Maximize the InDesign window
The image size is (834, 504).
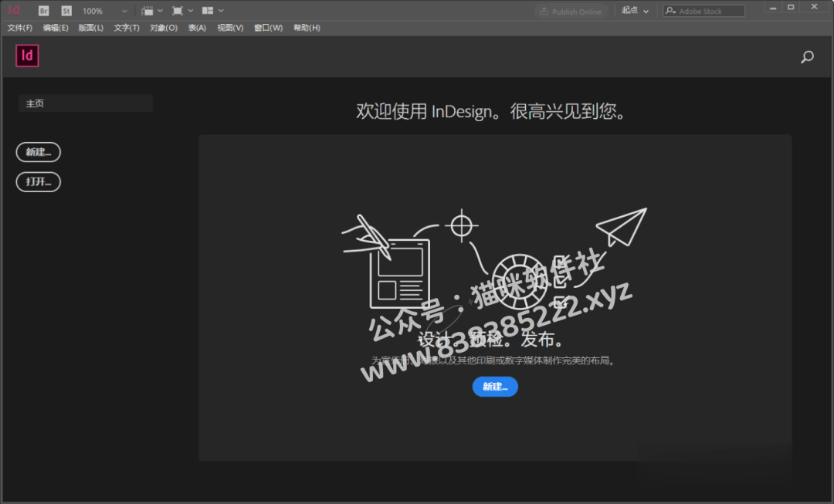point(791,8)
